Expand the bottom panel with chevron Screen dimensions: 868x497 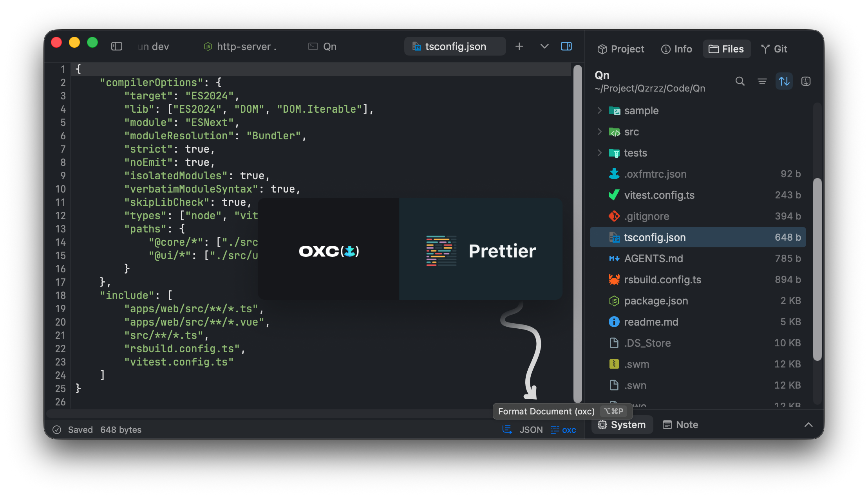pyautogui.click(x=808, y=425)
